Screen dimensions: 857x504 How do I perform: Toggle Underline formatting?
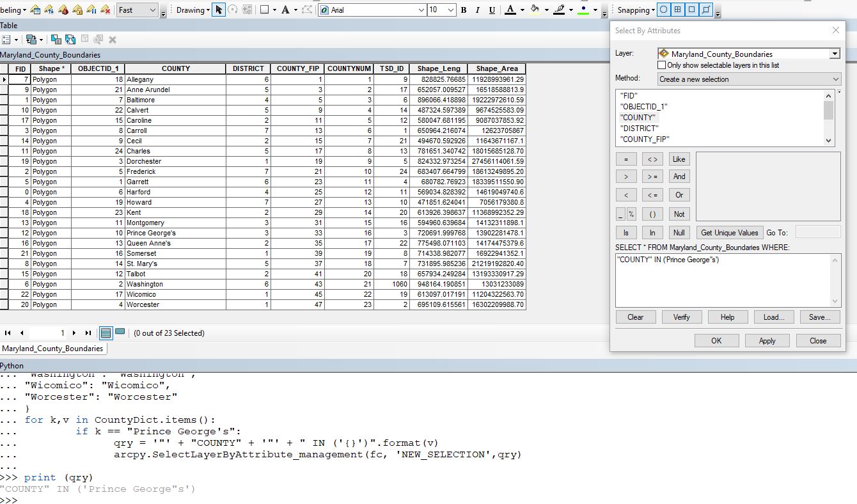click(492, 10)
